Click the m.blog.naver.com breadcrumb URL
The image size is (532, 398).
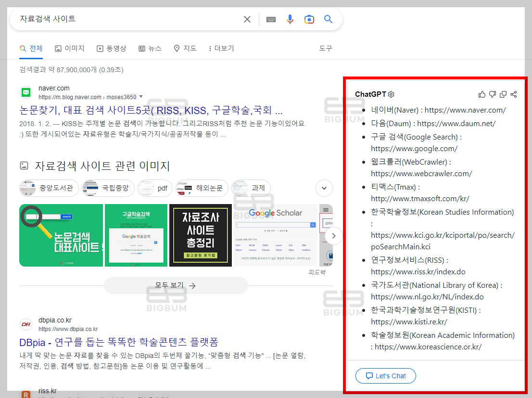coord(88,97)
